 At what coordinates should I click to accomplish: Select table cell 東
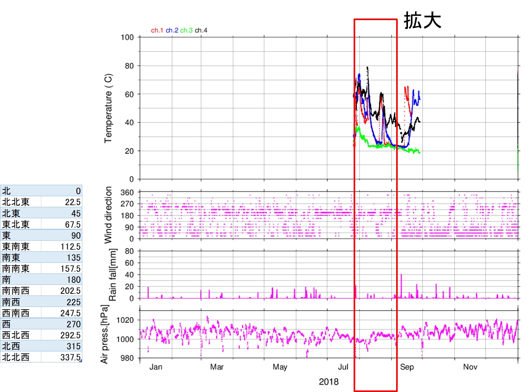pyautogui.click(x=21, y=235)
